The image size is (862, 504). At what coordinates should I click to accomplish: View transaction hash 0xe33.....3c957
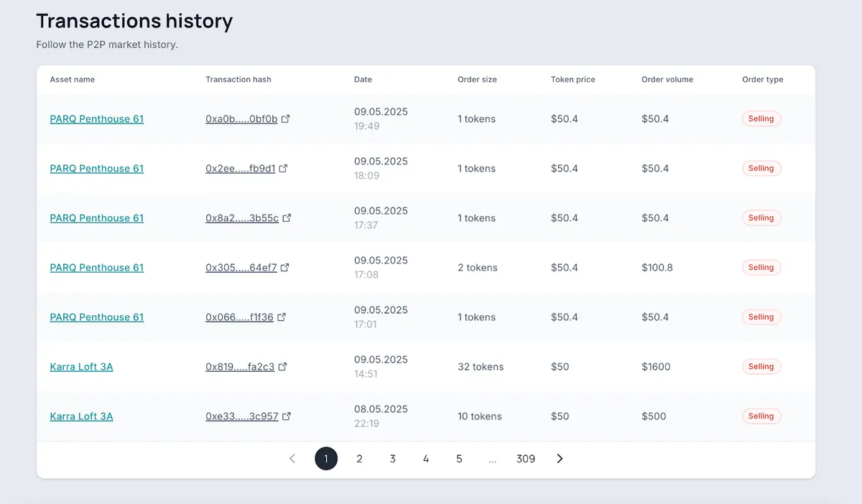[x=242, y=416]
